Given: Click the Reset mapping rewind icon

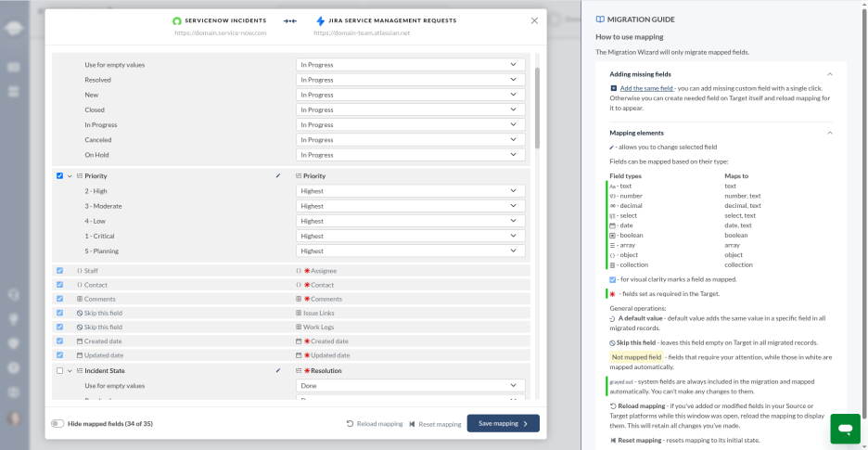Looking at the screenshot, I should [412, 424].
